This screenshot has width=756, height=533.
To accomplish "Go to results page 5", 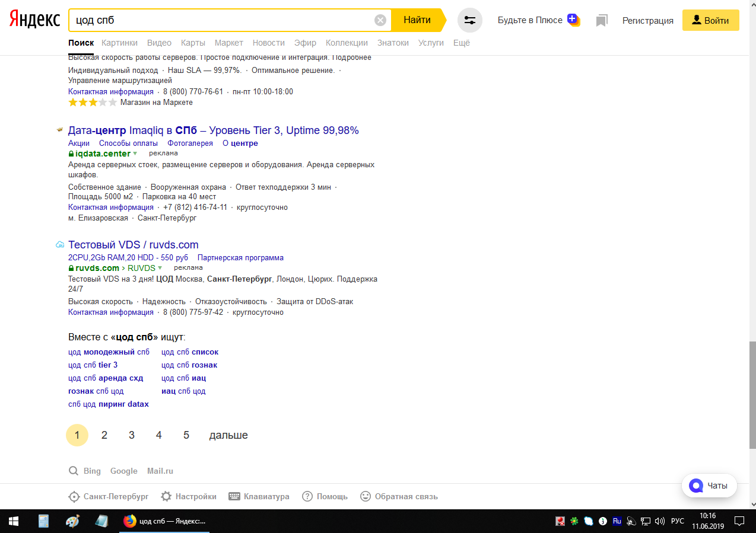I will (x=186, y=435).
